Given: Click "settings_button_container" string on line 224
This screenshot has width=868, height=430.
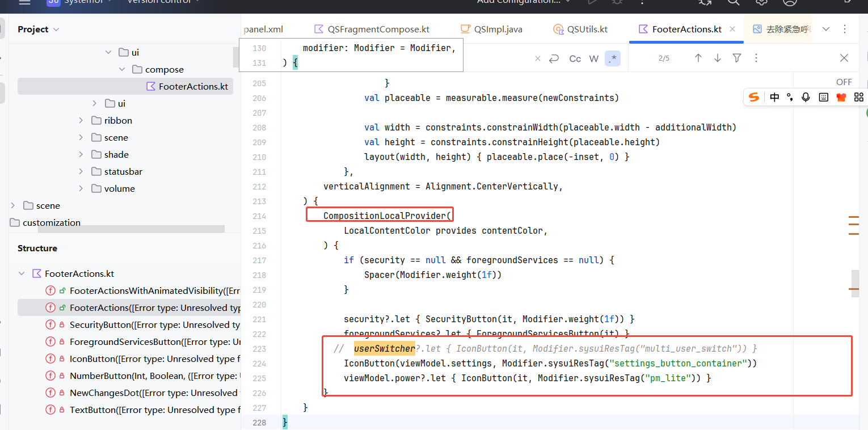Looking at the screenshot, I should point(677,363).
